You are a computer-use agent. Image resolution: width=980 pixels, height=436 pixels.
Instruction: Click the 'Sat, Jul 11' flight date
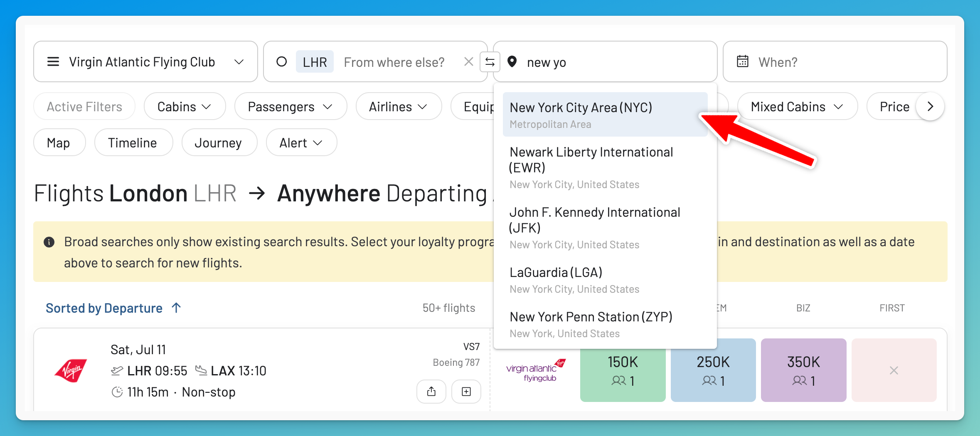(x=138, y=350)
